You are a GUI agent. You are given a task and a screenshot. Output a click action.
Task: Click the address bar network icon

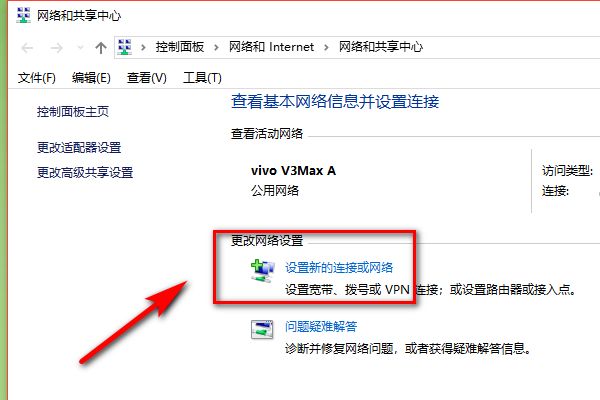124,47
